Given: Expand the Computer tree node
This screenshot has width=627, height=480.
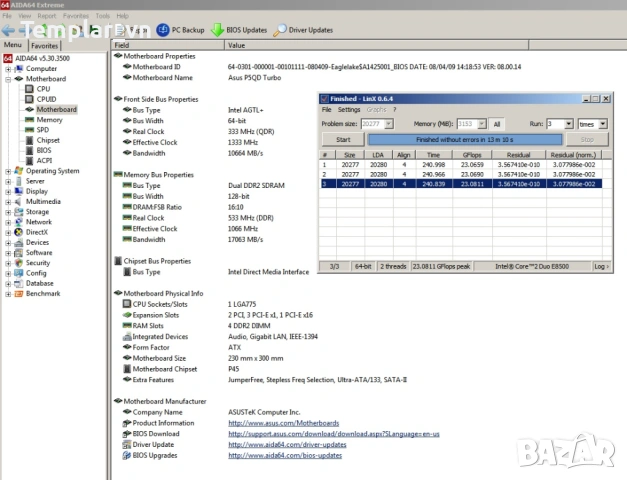Looking at the screenshot, I should click(8, 68).
